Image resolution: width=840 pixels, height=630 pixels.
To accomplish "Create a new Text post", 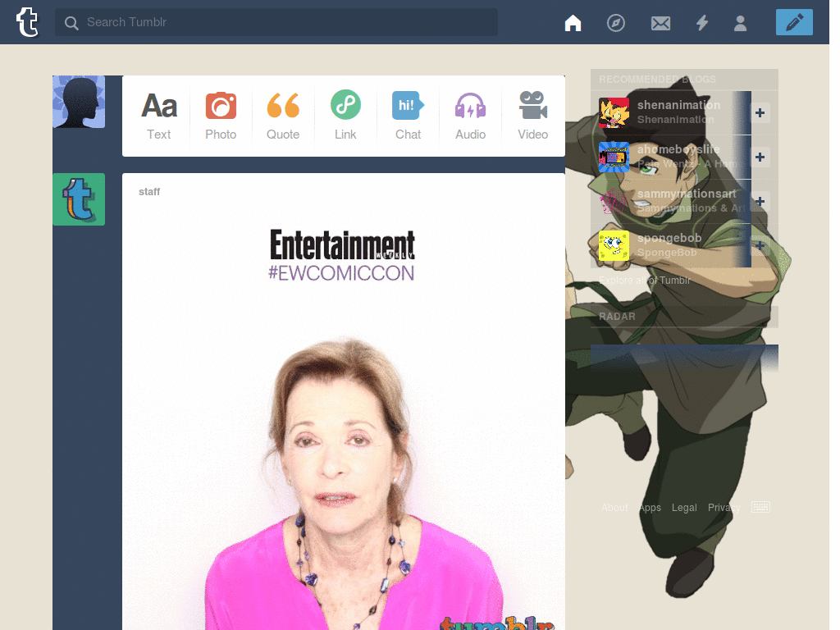I will point(159,116).
